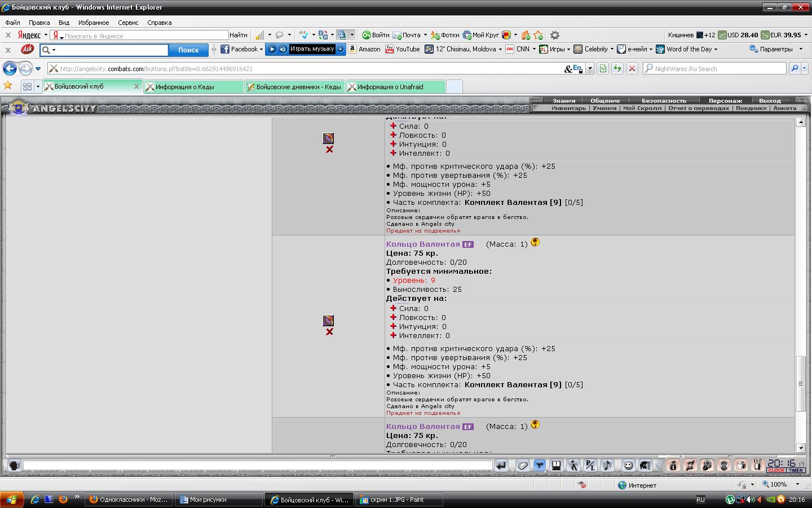
Task: Open the Умения submenu link
Action: tap(604, 108)
